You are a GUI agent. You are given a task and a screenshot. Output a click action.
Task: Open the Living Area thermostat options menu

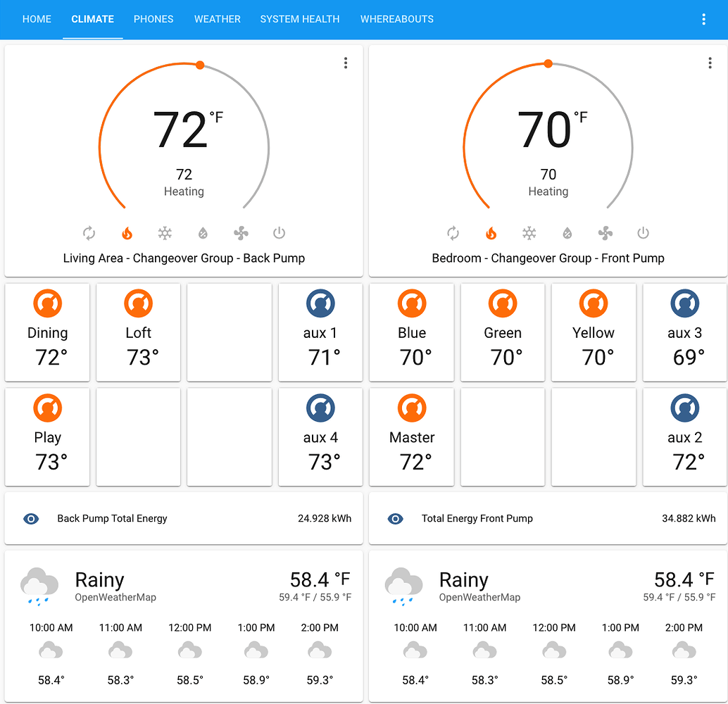pyautogui.click(x=346, y=63)
